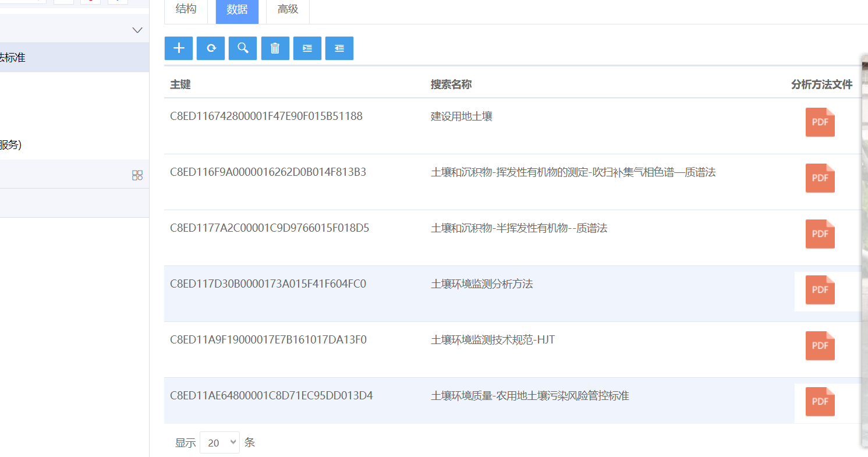The width and height of the screenshot is (868, 457).
Task: Refresh the data table
Action: [211, 48]
